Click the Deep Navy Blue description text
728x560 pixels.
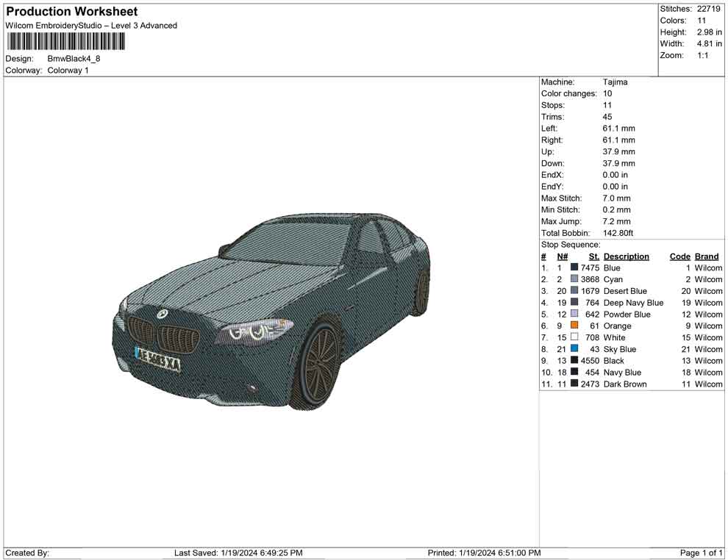pos(633,303)
